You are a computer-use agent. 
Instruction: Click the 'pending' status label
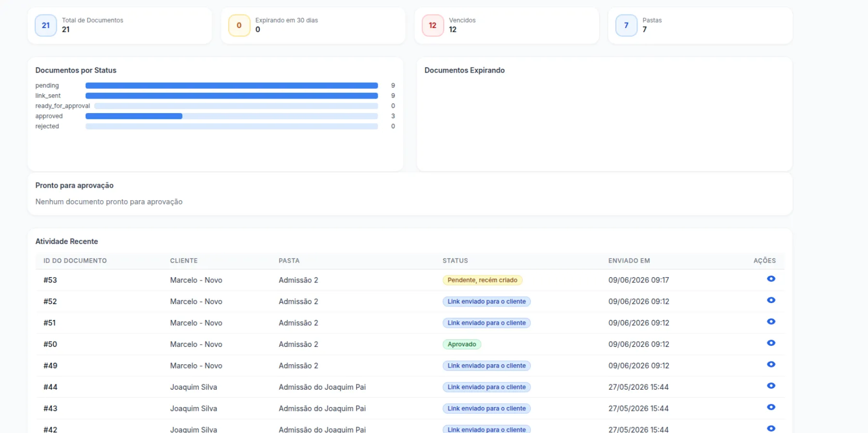click(47, 86)
